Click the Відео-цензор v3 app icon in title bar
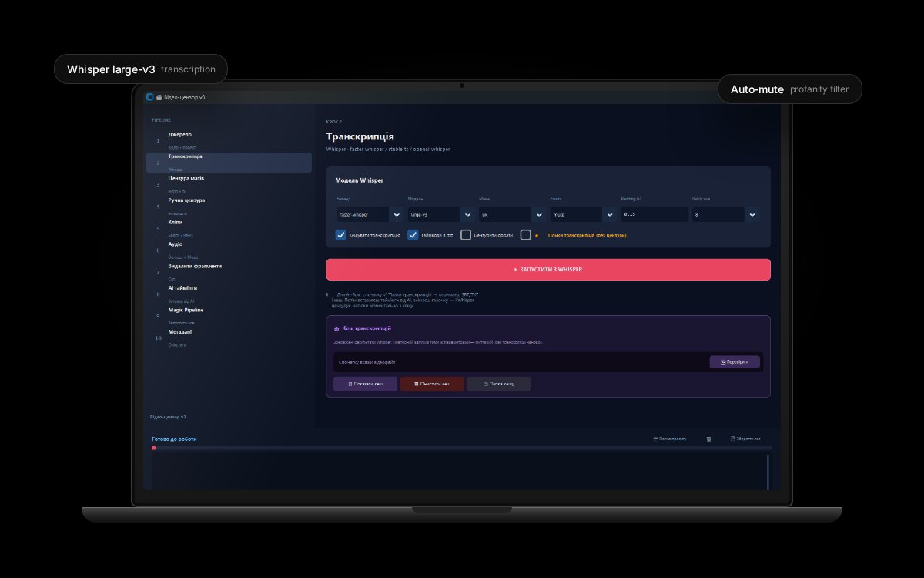The image size is (924, 578). [x=149, y=97]
